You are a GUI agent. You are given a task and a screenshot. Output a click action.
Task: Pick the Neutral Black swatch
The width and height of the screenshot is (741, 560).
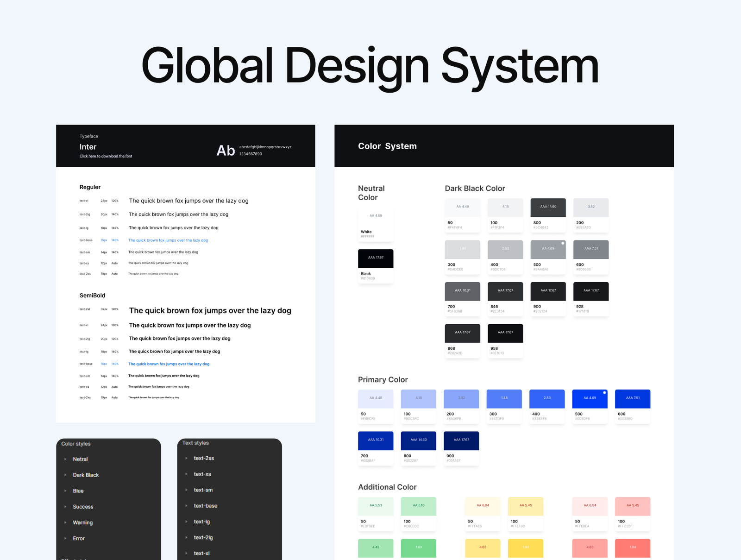(376, 258)
